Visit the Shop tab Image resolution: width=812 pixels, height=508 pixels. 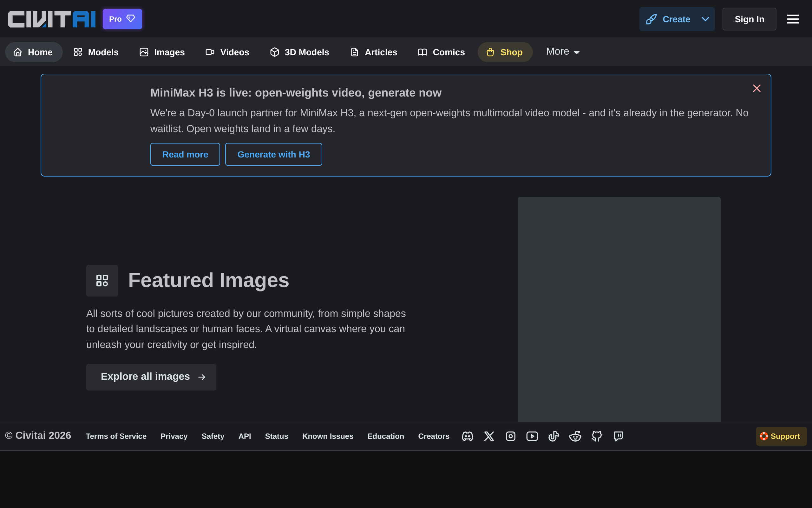click(x=505, y=52)
